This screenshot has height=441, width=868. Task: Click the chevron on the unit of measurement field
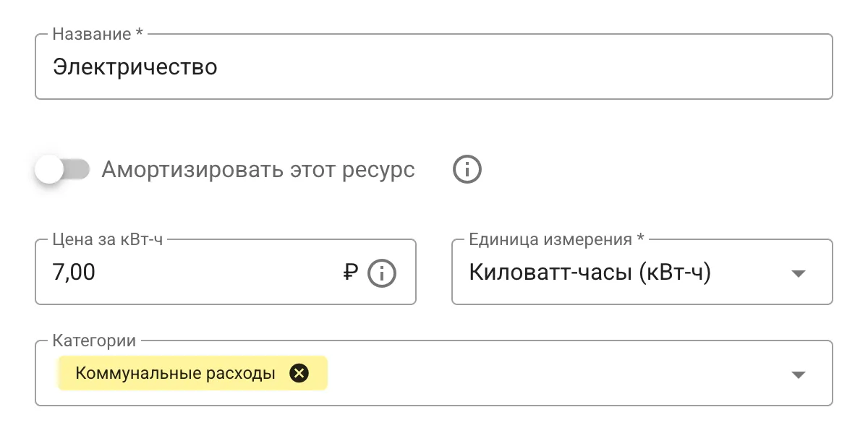[799, 273]
